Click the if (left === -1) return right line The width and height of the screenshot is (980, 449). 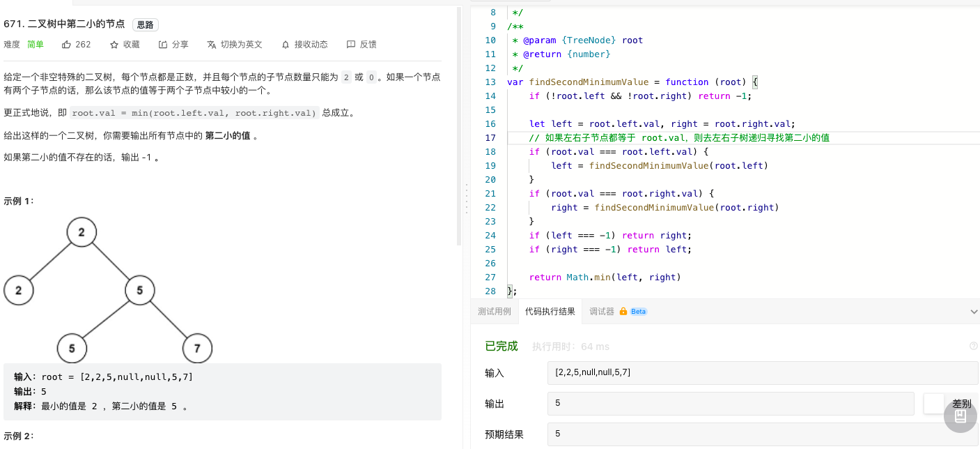point(610,235)
